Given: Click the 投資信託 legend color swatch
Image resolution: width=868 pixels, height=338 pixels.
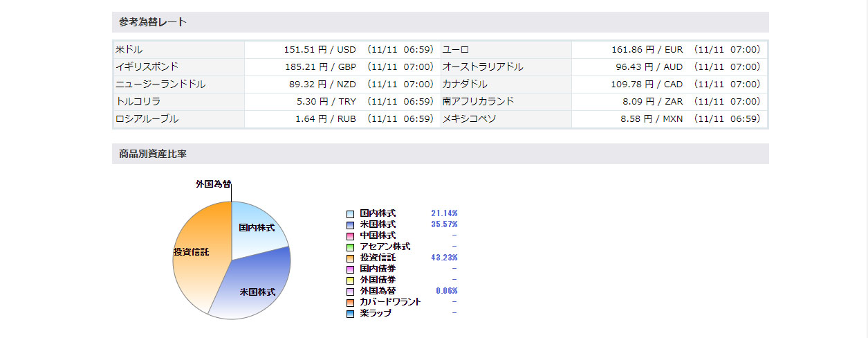Looking at the screenshot, I should pos(351,258).
